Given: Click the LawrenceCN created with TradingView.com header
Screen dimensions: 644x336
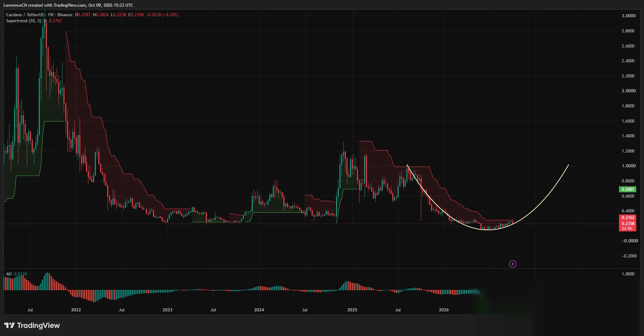Looking at the screenshot, I should (x=68, y=5).
